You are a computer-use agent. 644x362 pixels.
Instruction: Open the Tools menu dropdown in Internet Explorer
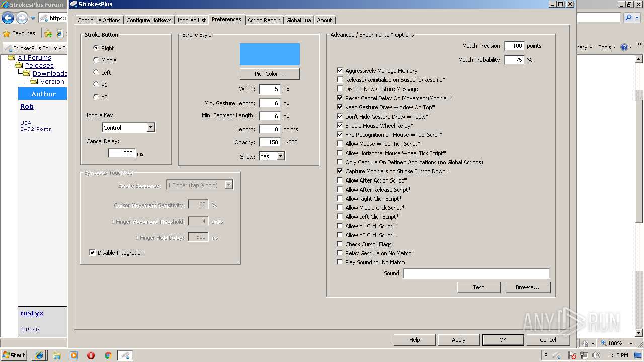[x=607, y=47]
